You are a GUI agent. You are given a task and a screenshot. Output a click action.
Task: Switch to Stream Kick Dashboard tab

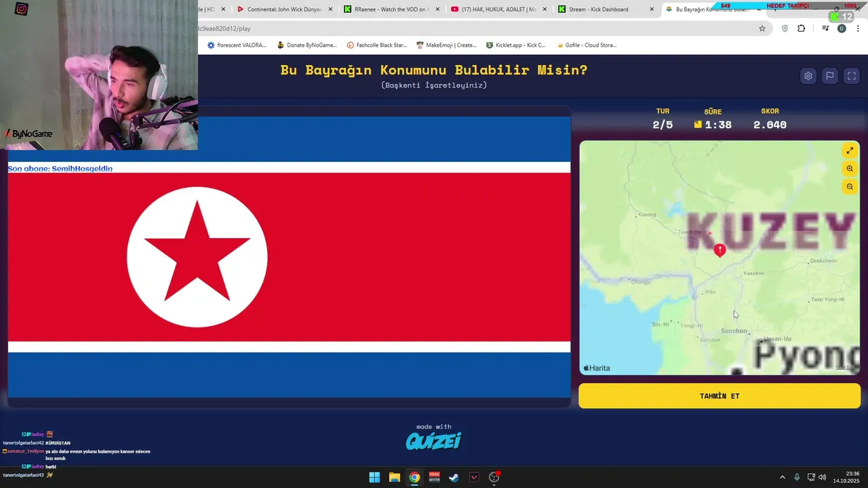(598, 9)
